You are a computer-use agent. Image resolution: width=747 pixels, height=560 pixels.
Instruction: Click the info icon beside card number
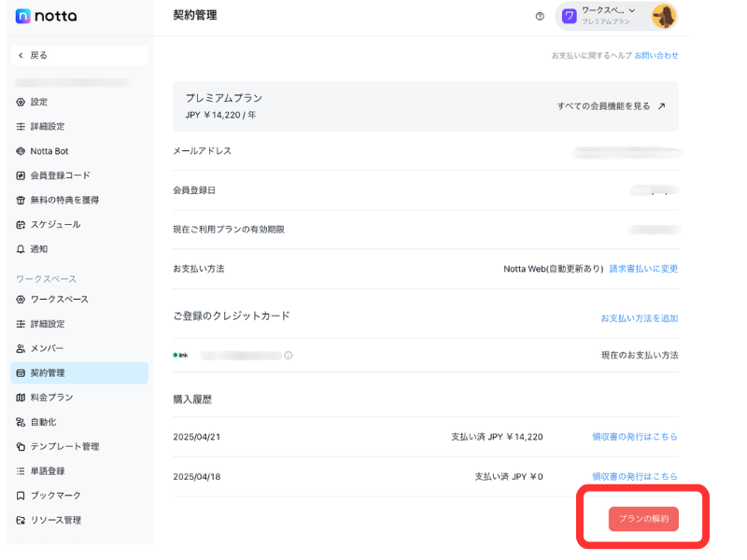[289, 356]
